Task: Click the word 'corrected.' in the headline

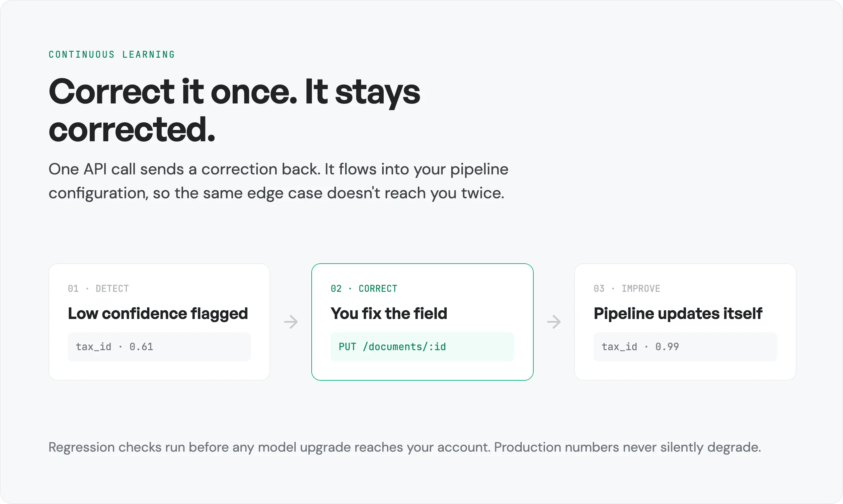Action: coord(132,129)
